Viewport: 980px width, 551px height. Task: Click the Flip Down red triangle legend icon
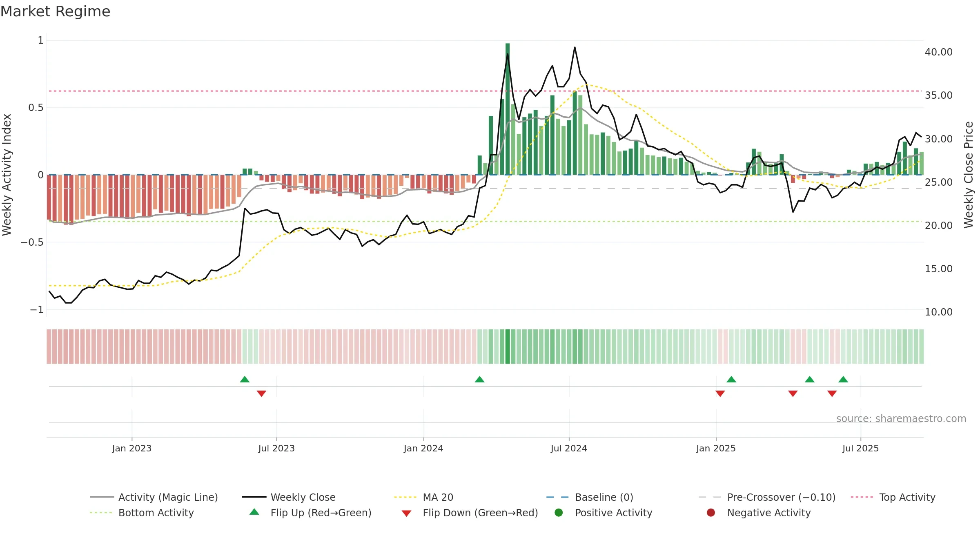(406, 513)
